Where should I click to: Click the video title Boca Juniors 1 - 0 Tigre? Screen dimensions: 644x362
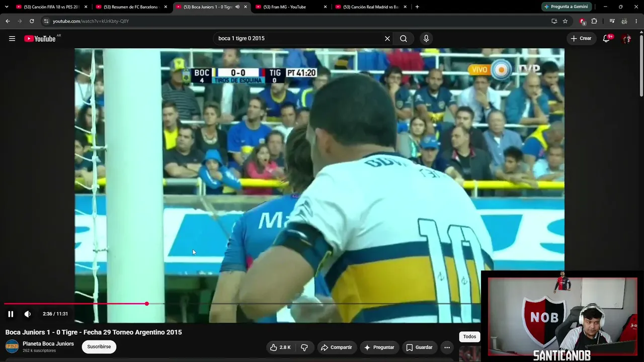(x=94, y=332)
